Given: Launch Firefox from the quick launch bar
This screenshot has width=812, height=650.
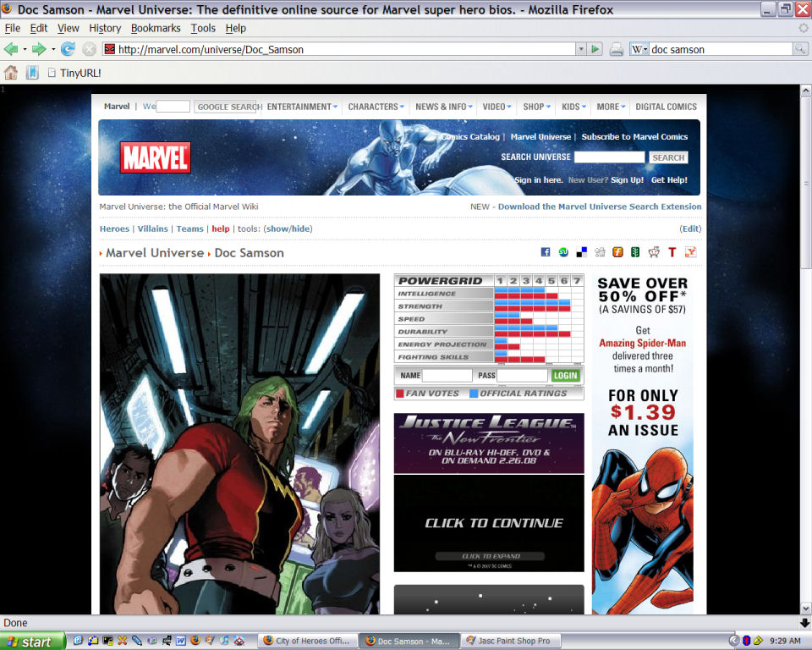Looking at the screenshot, I should (195, 641).
